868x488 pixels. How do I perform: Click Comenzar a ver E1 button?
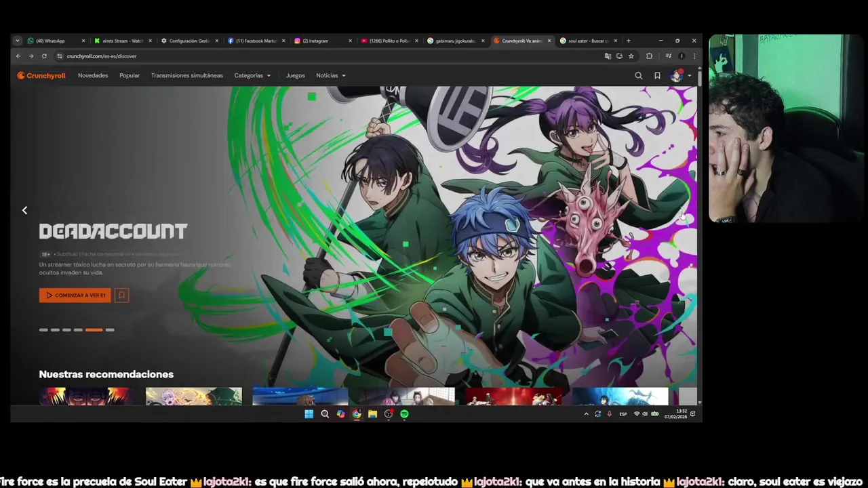75,295
